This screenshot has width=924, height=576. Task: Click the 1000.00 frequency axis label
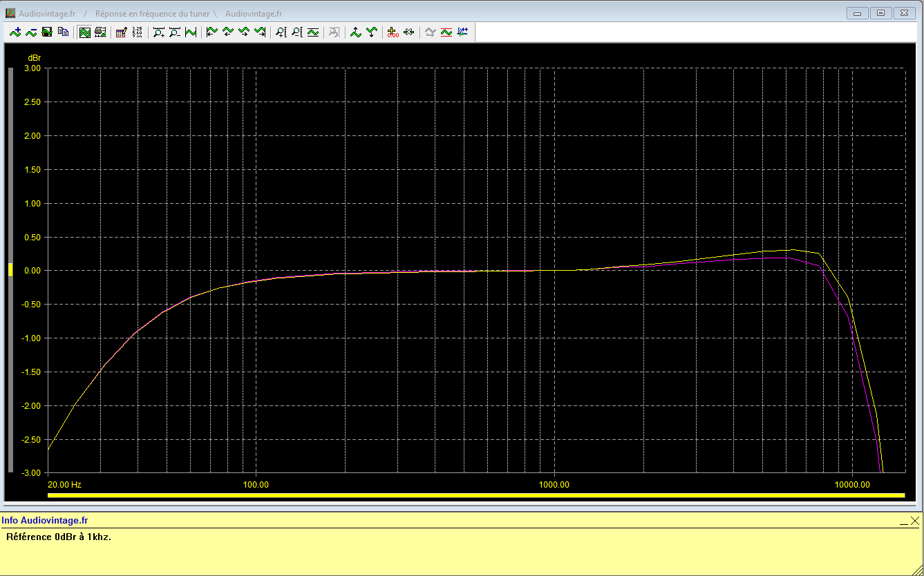pyautogui.click(x=554, y=485)
